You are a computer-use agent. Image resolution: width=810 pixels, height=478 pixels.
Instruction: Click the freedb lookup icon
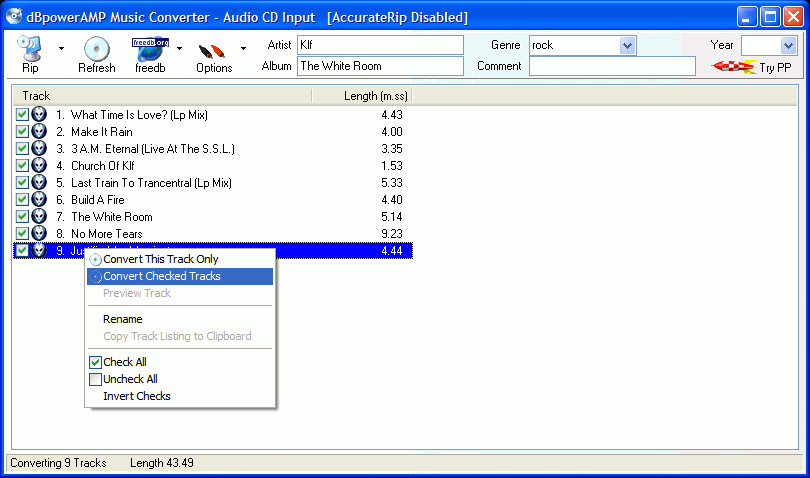[x=150, y=49]
